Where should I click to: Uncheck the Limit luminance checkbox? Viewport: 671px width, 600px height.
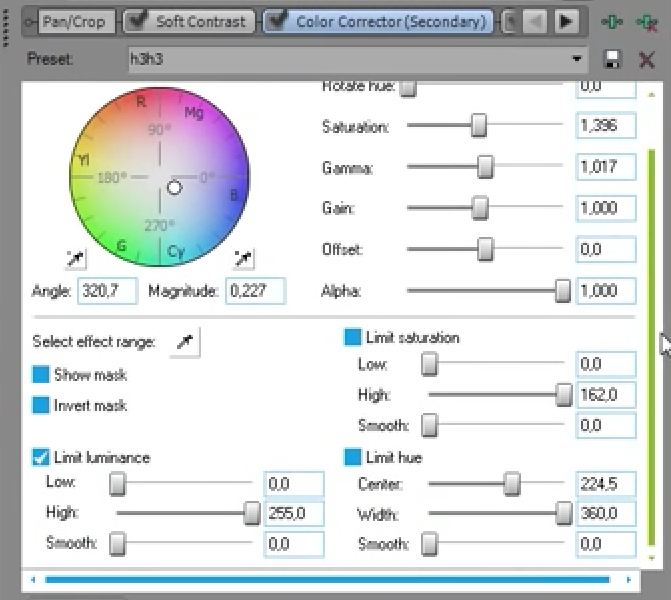(x=41, y=457)
